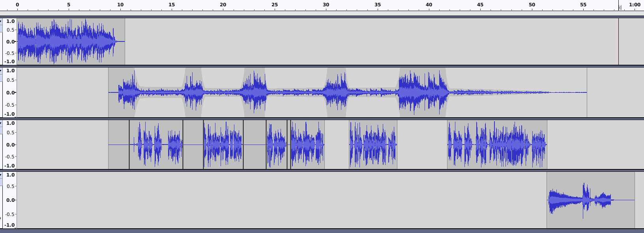Select third-track clip spanning 27 to 30 seconds

308,145
